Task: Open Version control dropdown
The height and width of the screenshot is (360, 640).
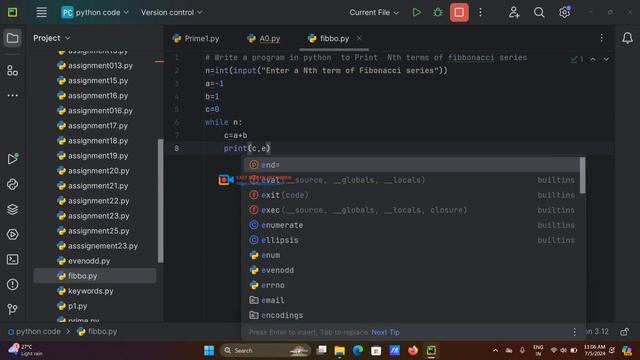Action: point(171,12)
